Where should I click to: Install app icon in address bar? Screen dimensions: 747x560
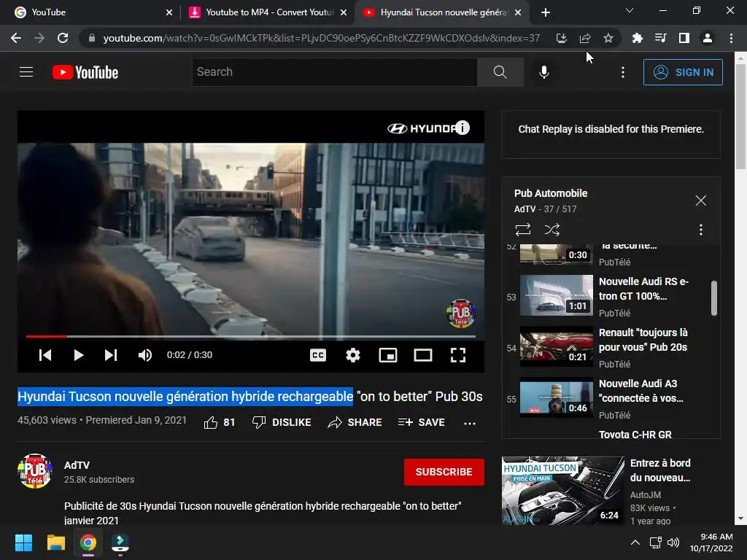point(562,38)
